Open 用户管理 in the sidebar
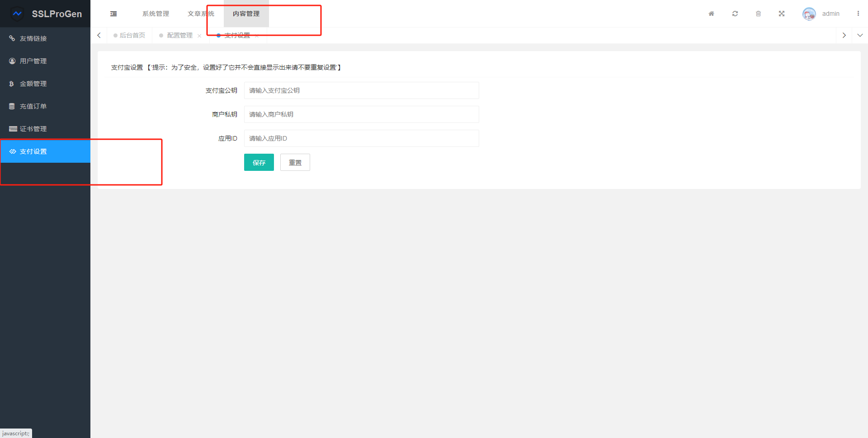Viewport: 868px width, 438px height. pos(33,61)
